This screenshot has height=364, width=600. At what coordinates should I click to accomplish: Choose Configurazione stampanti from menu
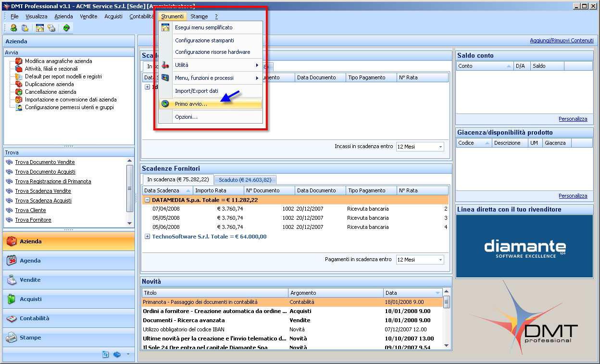[x=211, y=40]
